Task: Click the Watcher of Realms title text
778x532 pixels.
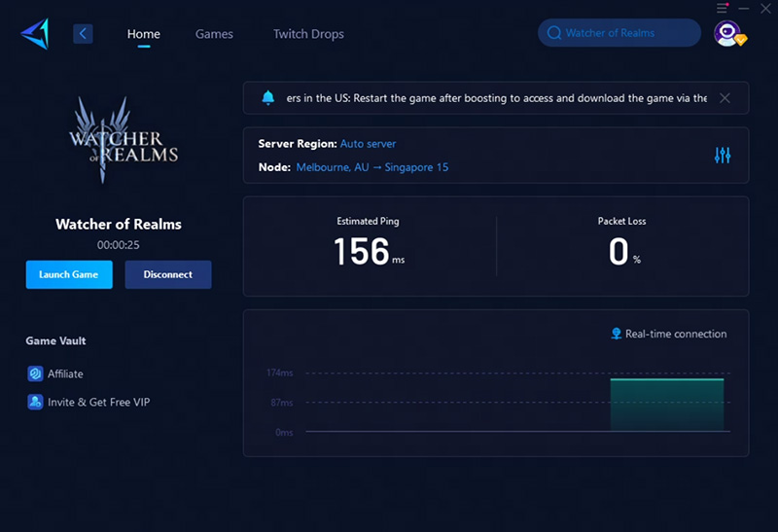Action: click(x=118, y=225)
